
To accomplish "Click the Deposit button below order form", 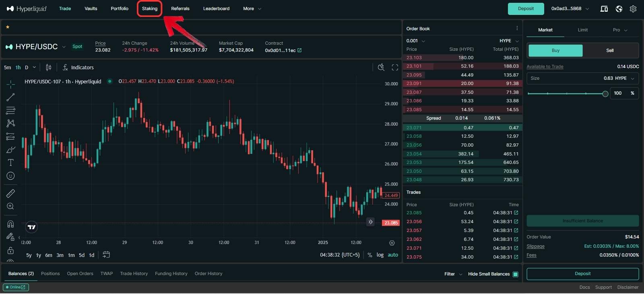I will (582, 273).
